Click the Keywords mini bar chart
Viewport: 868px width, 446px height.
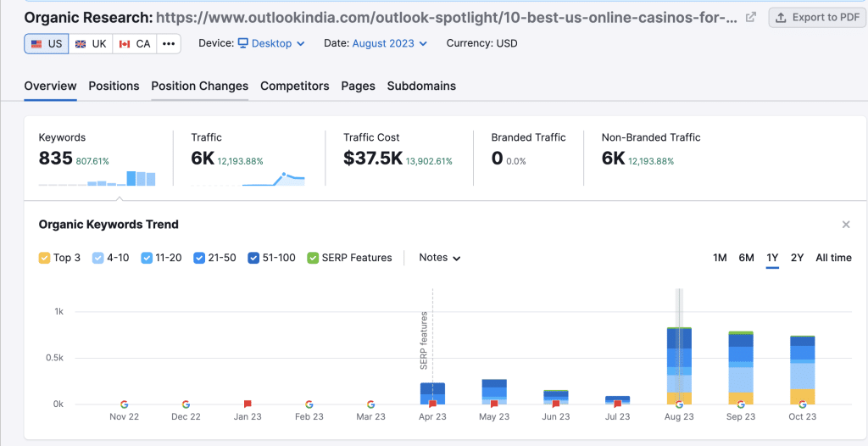click(x=97, y=178)
